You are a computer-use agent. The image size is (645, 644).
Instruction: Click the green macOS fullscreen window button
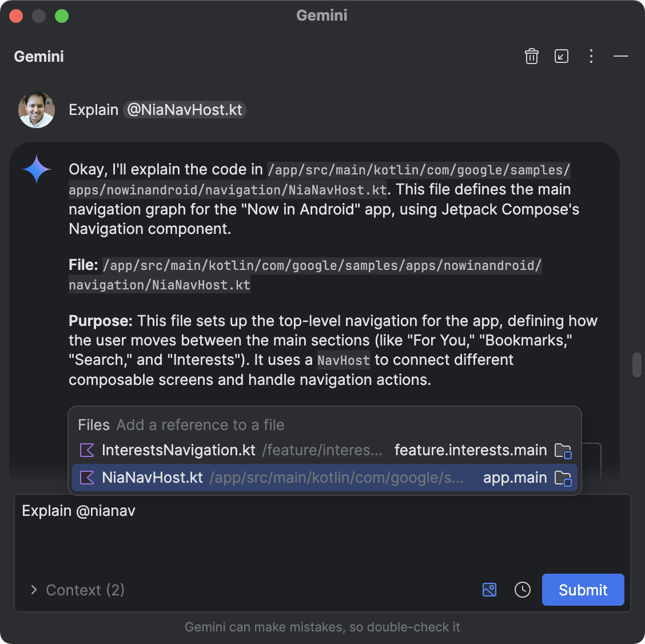click(x=62, y=16)
